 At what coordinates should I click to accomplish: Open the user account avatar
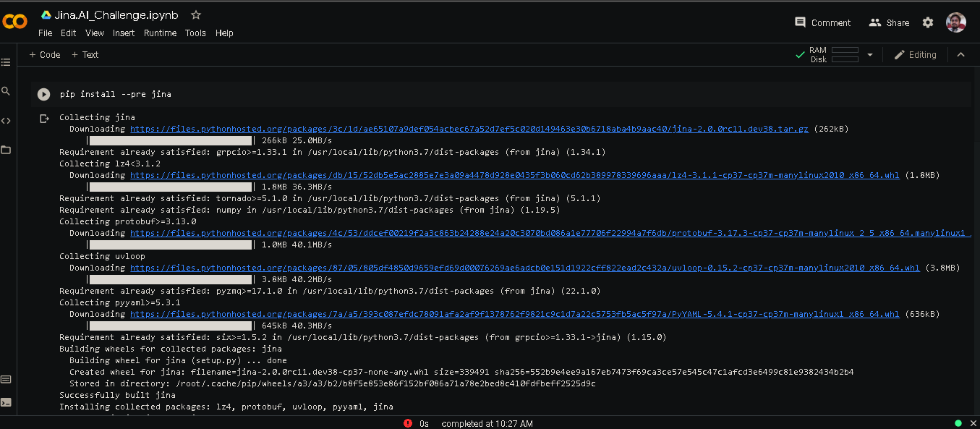(x=956, y=22)
